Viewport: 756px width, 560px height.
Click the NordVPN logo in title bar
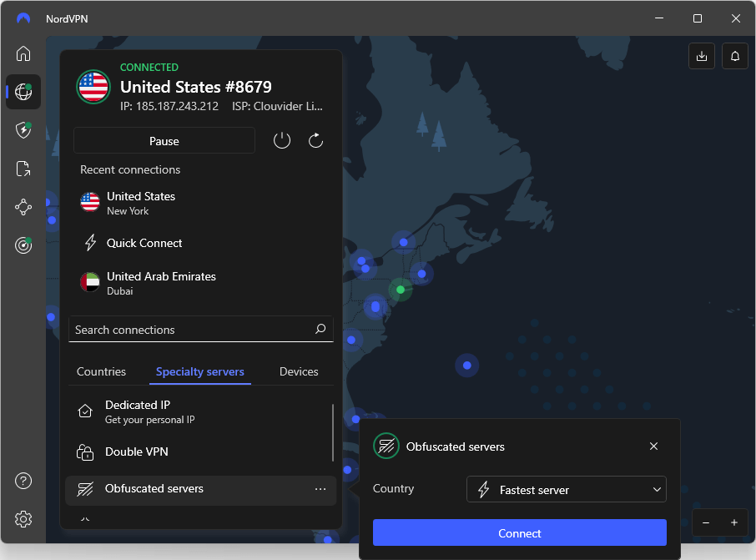23,18
